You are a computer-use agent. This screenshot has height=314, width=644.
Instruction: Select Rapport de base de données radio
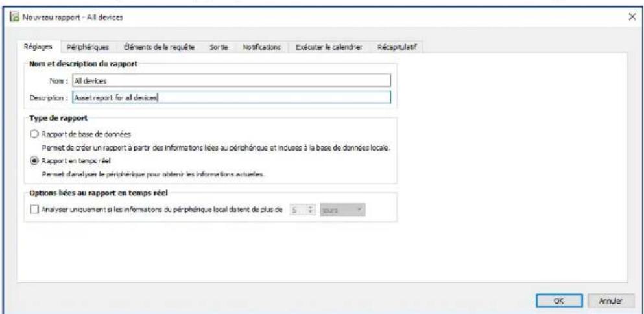click(x=34, y=134)
